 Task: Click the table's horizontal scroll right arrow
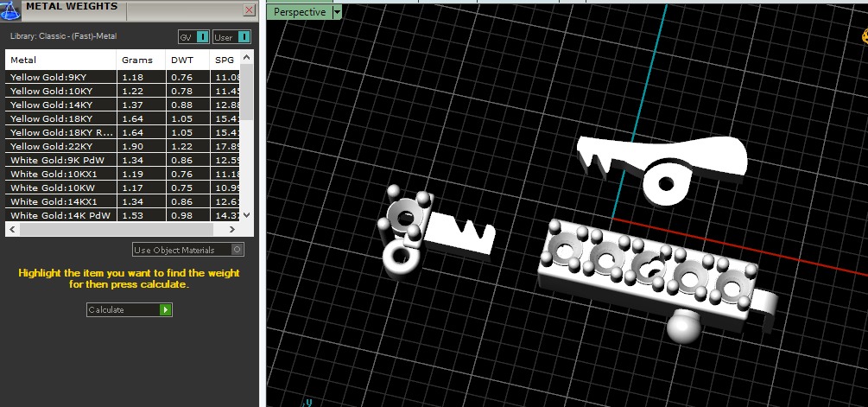pyautogui.click(x=232, y=229)
